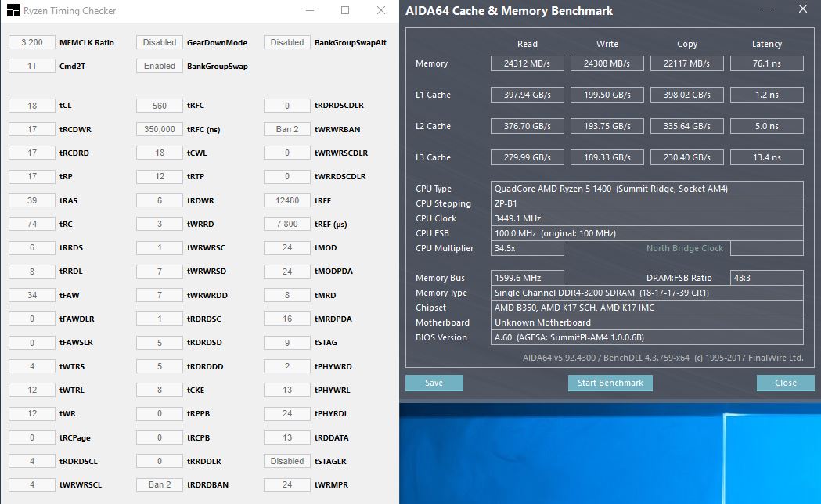Click Memory Type Single Channel DDR4-3200 field
The image size is (821, 504).
[x=647, y=293]
